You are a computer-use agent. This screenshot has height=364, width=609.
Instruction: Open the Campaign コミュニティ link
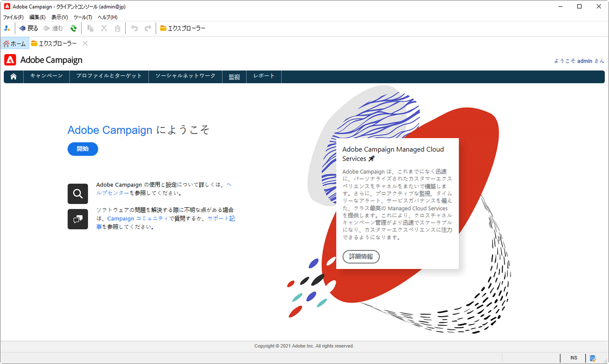(138, 218)
